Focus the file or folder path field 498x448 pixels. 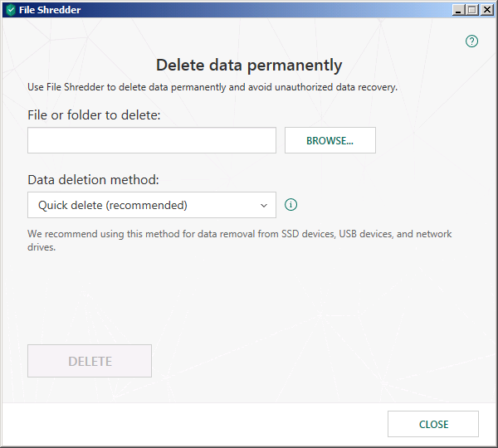click(151, 140)
